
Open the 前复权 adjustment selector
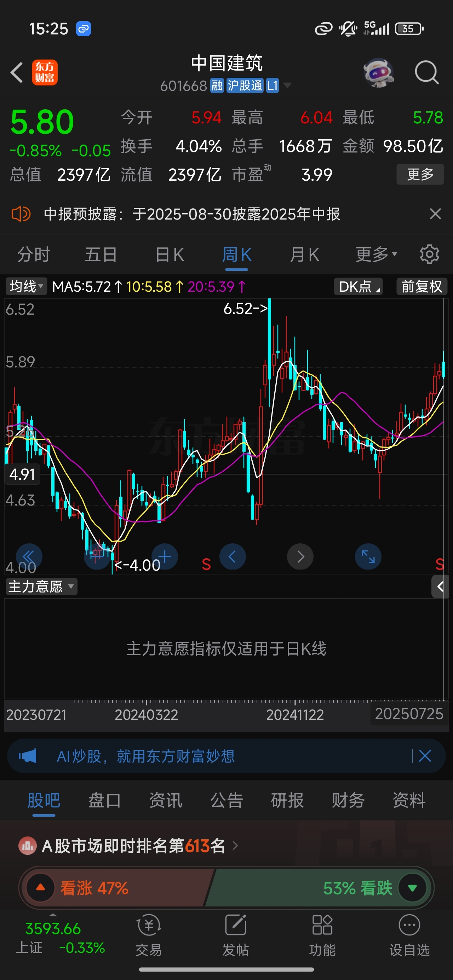[422, 286]
